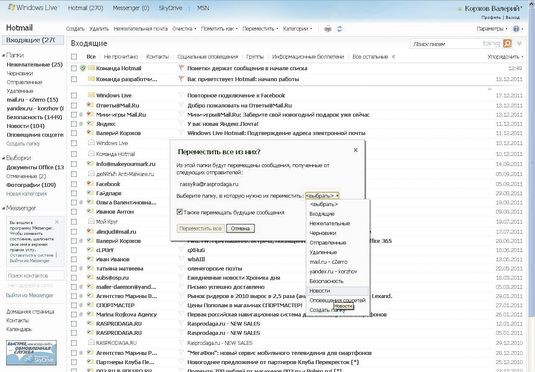Close the Messenger notice with its X
535x372 pixels.
(57, 222)
